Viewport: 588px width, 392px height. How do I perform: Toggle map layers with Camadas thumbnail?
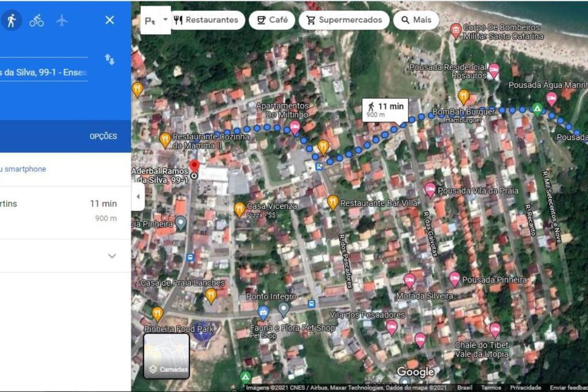pos(167,356)
